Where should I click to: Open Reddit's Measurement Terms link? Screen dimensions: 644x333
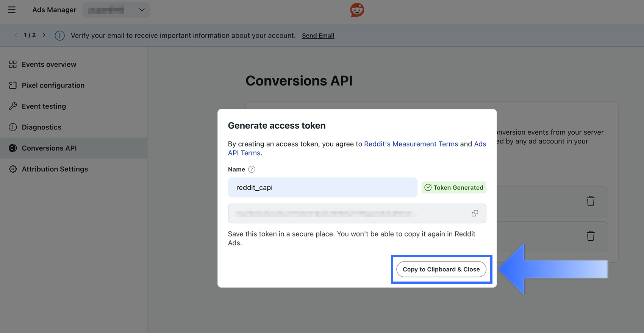(411, 144)
